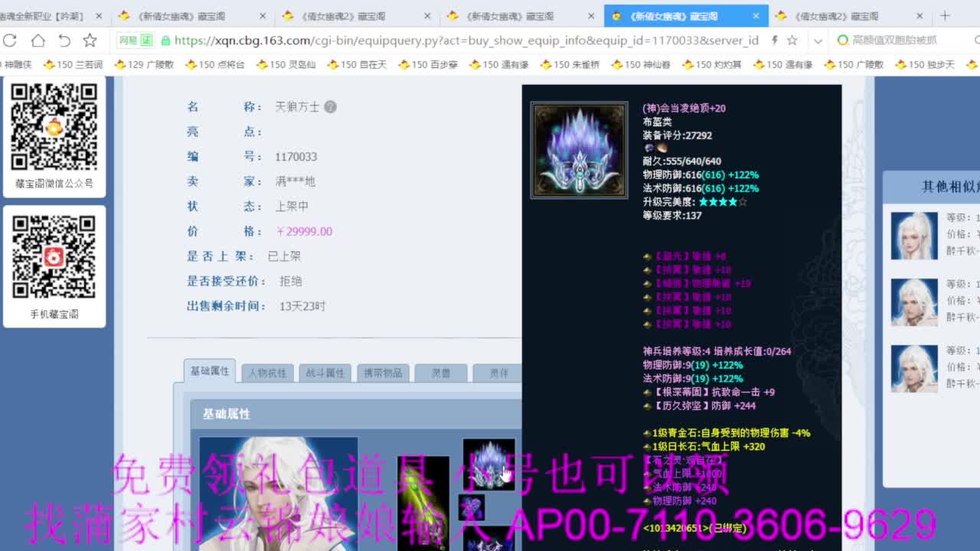Click 【根深蒂固】抗致命一击 +9 line
The height and width of the screenshot is (551, 980).
pos(708,393)
